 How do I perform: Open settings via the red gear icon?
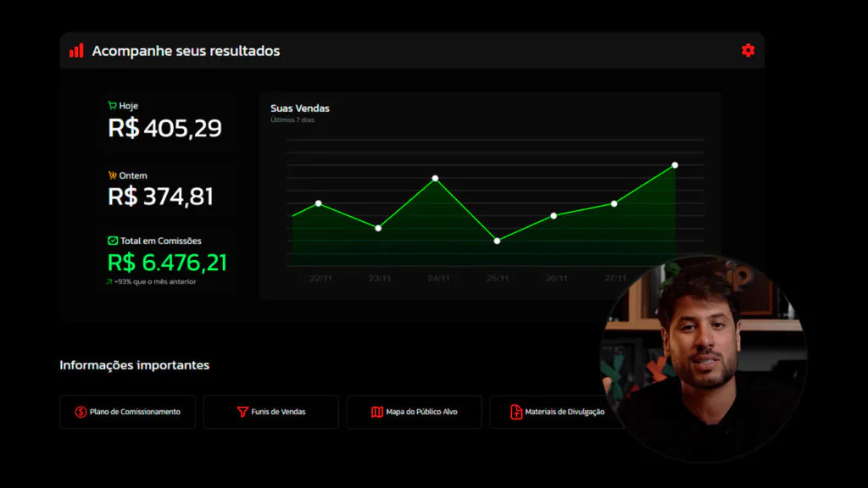click(x=748, y=51)
